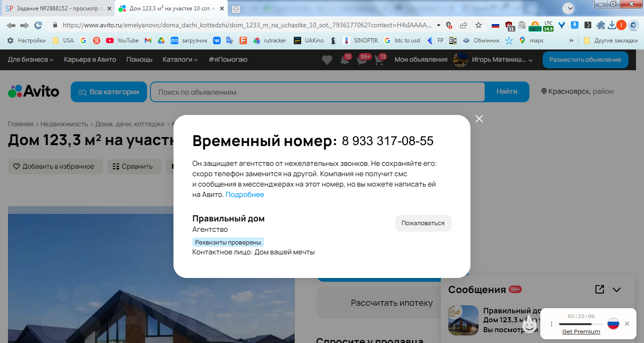The image size is (644, 343).
Task: Click the Разместить объявление button
Action: (x=585, y=60)
